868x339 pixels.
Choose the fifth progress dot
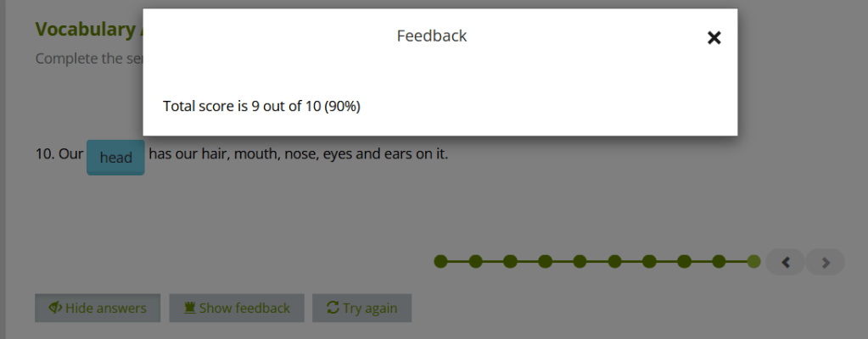pos(580,261)
